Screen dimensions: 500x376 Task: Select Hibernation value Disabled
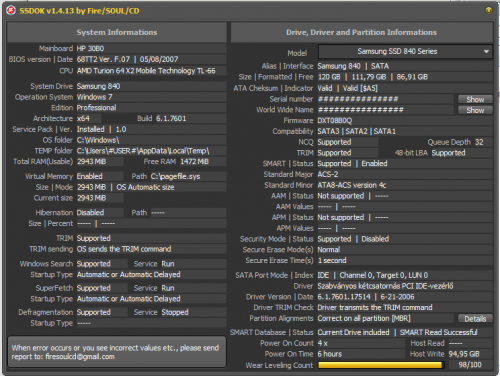click(90, 213)
